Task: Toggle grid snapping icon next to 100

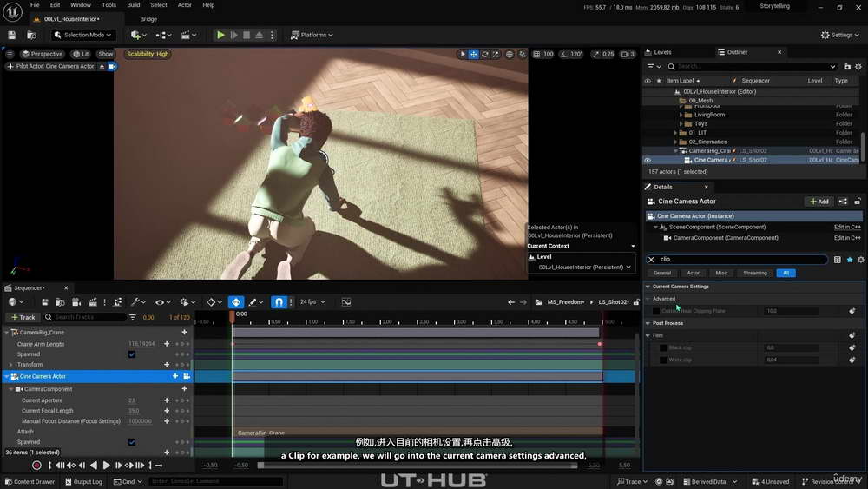Action: pyautogui.click(x=536, y=54)
